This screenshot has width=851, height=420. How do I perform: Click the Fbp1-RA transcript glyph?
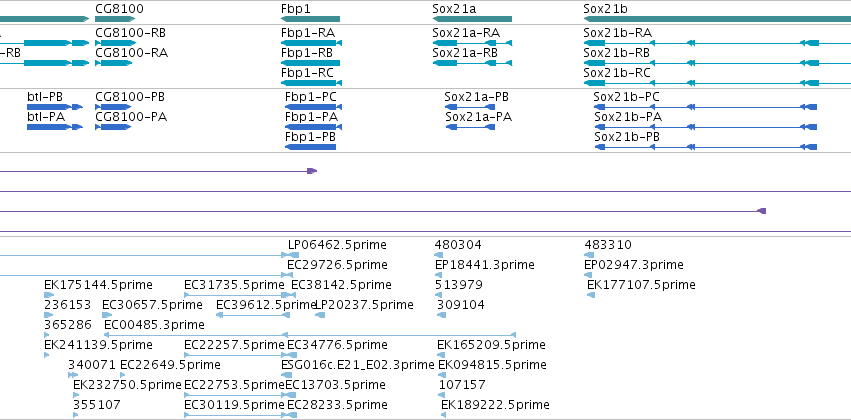pos(312,43)
